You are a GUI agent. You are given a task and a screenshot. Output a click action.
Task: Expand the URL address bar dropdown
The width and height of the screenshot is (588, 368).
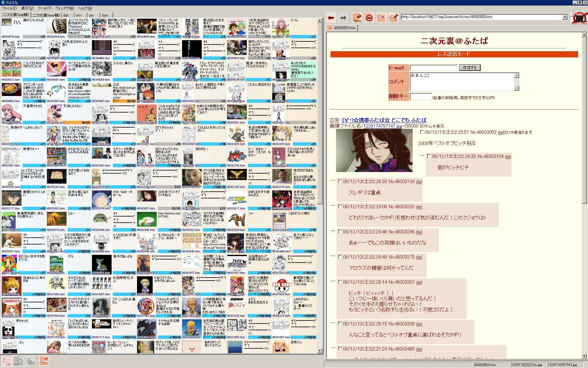565,17
